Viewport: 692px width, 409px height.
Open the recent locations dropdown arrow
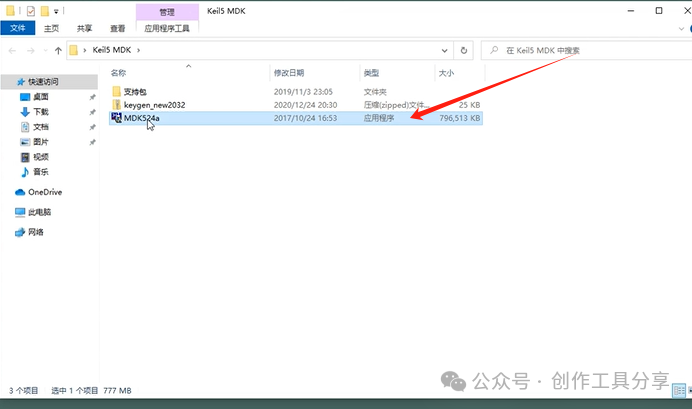pyautogui.click(x=45, y=51)
